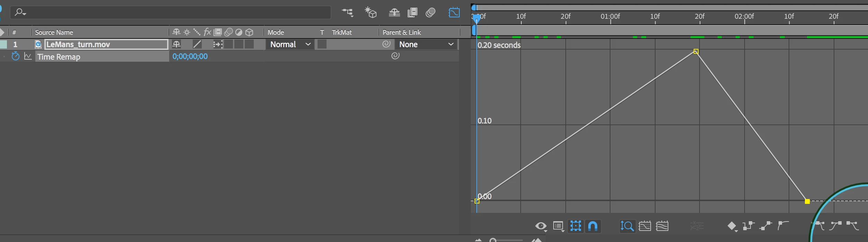The height and width of the screenshot is (242, 868).
Task: Click the Time Remap stopwatch
Action: point(15,56)
